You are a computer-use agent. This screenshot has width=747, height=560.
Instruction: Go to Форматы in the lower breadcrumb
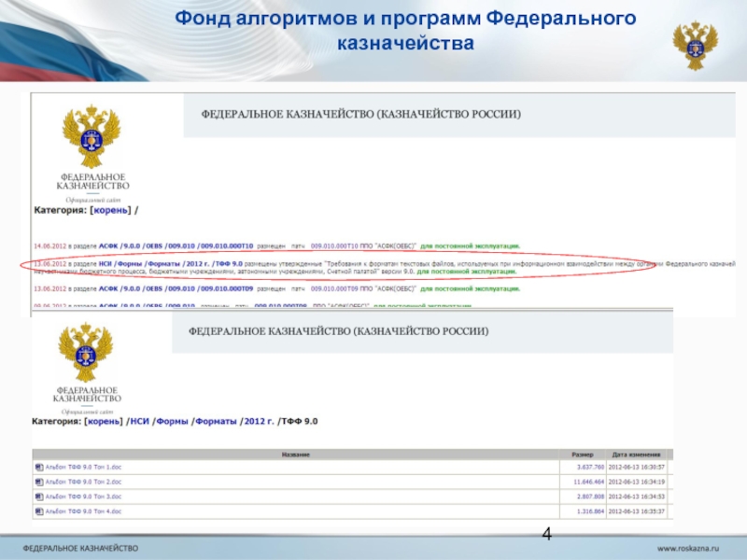tap(216, 422)
